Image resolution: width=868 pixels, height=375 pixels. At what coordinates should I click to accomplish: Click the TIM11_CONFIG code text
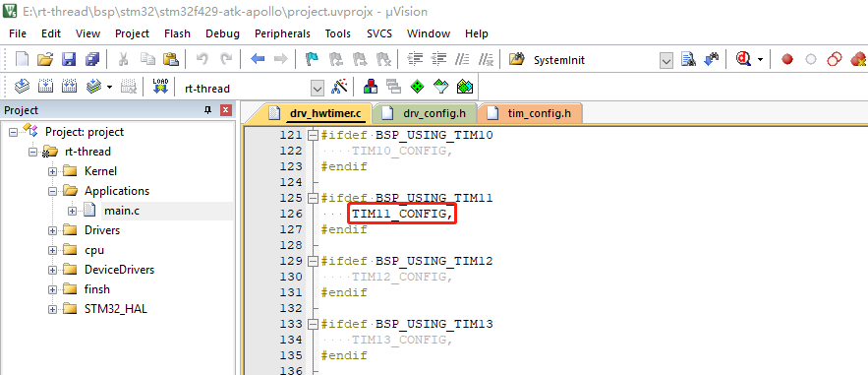[402, 214]
